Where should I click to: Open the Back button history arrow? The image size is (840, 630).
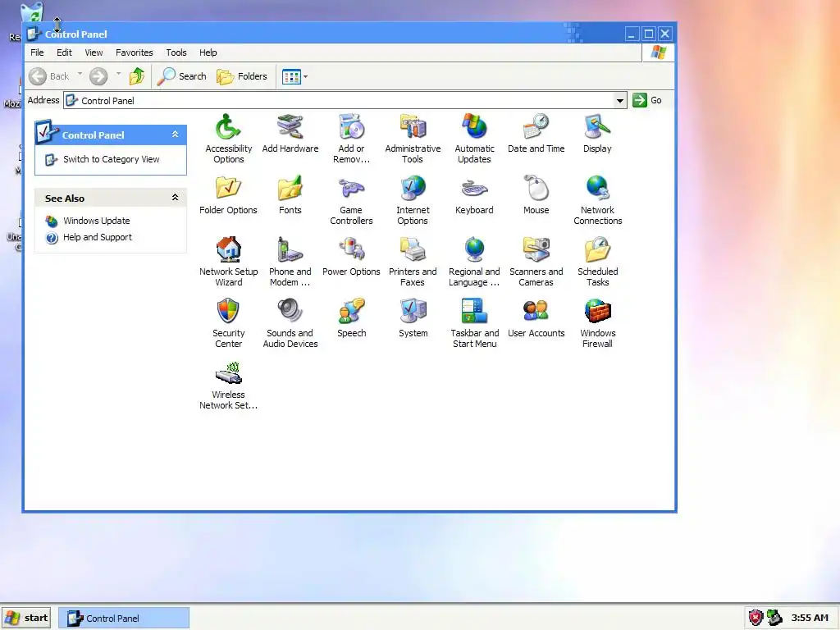[80, 75]
